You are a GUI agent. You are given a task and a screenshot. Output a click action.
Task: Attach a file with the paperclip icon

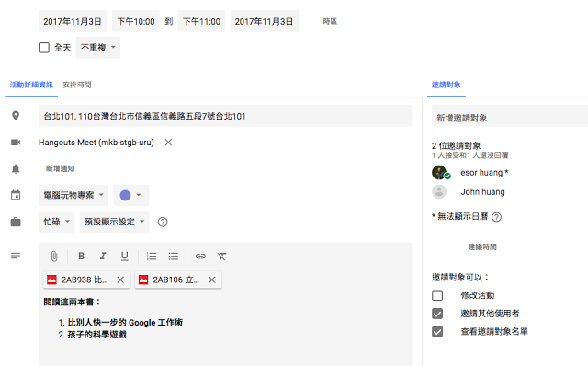click(x=54, y=257)
